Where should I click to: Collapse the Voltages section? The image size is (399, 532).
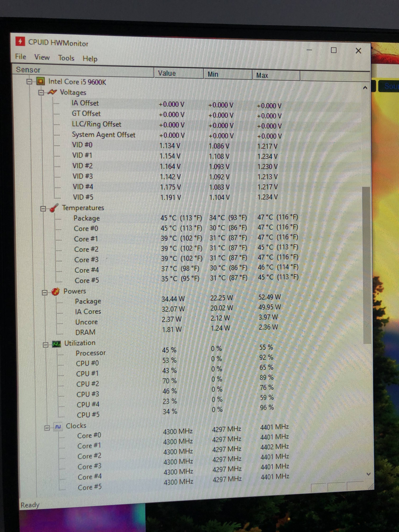pos(42,92)
